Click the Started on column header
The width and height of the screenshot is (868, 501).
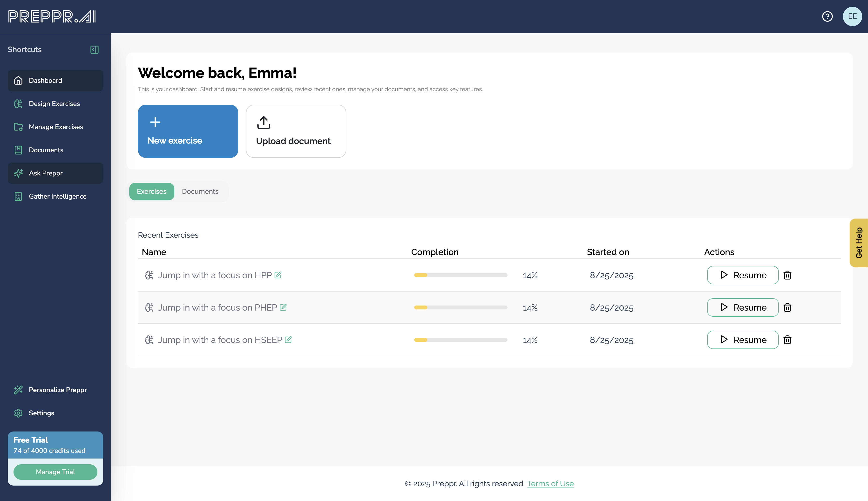(x=608, y=252)
